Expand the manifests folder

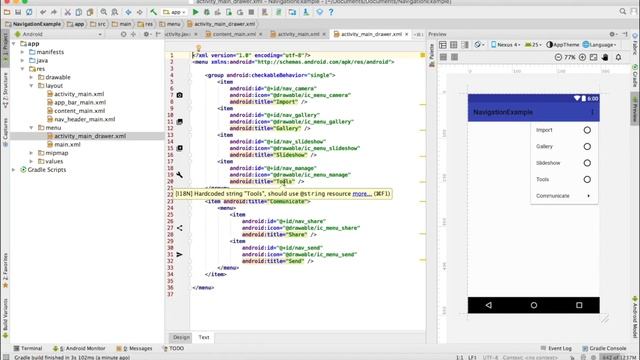click(23, 52)
